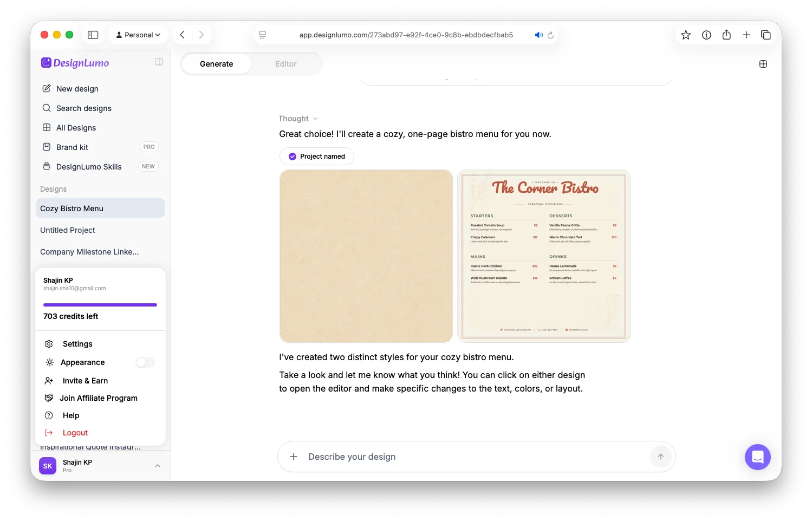812x521 pixels.
Task: Select Settings in the account menu
Action: (x=77, y=344)
